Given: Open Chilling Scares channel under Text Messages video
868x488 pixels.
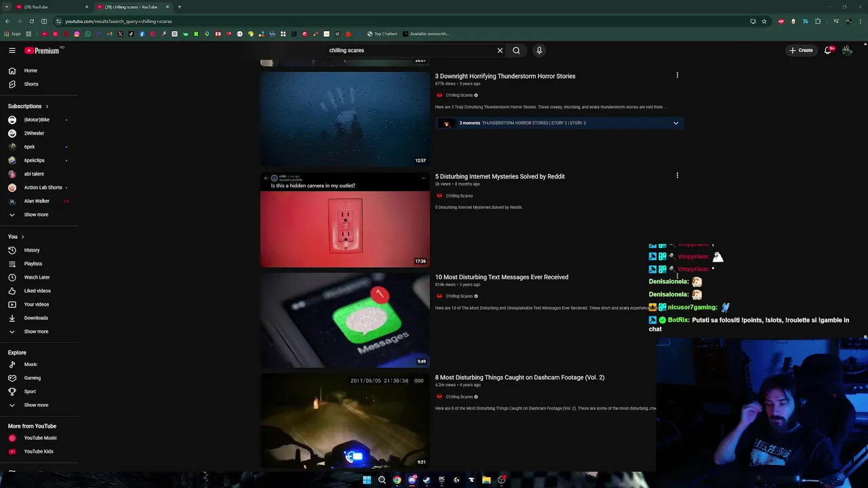Looking at the screenshot, I should 459,296.
